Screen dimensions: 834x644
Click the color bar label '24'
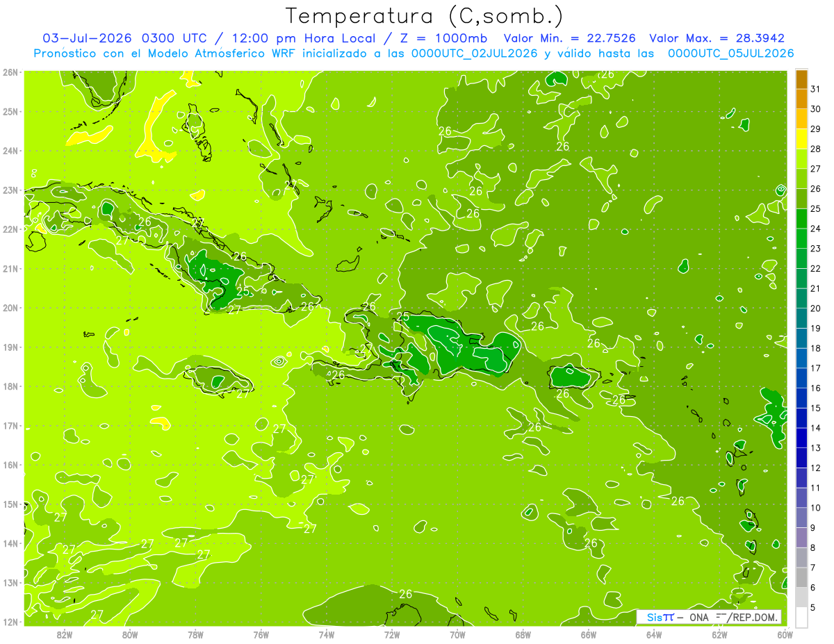click(816, 229)
